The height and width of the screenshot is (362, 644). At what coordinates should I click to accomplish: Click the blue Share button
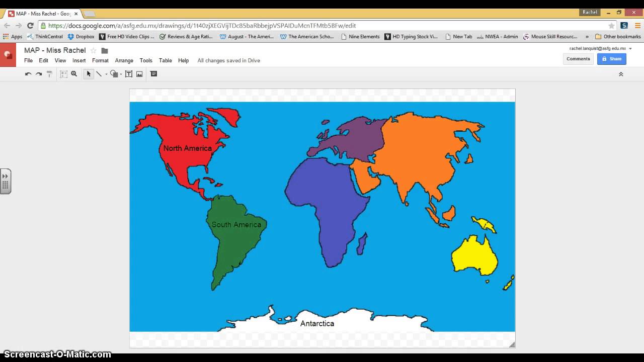[x=611, y=59]
